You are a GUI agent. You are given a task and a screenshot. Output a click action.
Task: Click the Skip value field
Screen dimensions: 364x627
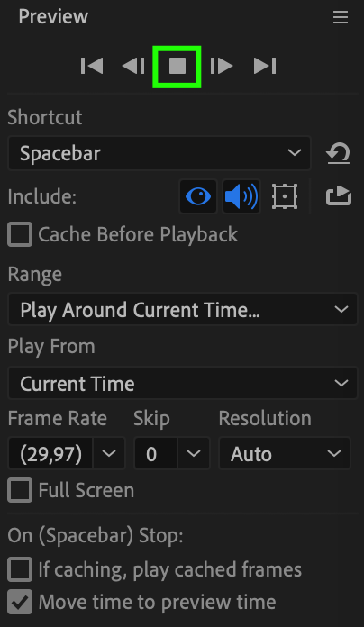coord(156,453)
